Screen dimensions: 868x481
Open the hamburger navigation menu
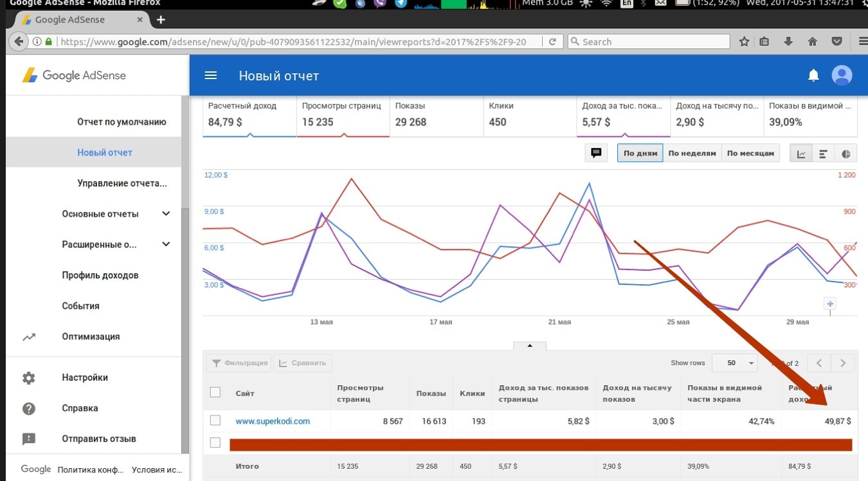(x=210, y=76)
